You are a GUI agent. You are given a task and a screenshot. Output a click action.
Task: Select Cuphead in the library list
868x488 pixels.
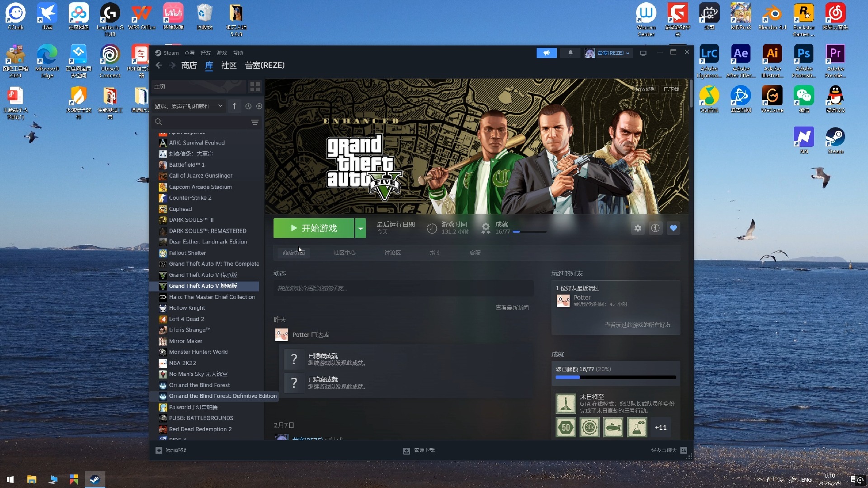pyautogui.click(x=180, y=209)
